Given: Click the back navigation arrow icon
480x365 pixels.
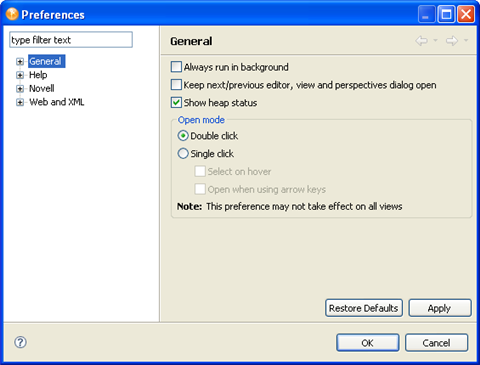Looking at the screenshot, I should click(x=422, y=41).
